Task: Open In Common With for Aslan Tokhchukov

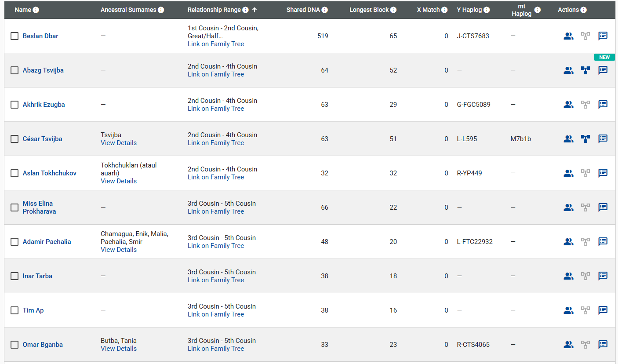Action: tap(569, 173)
